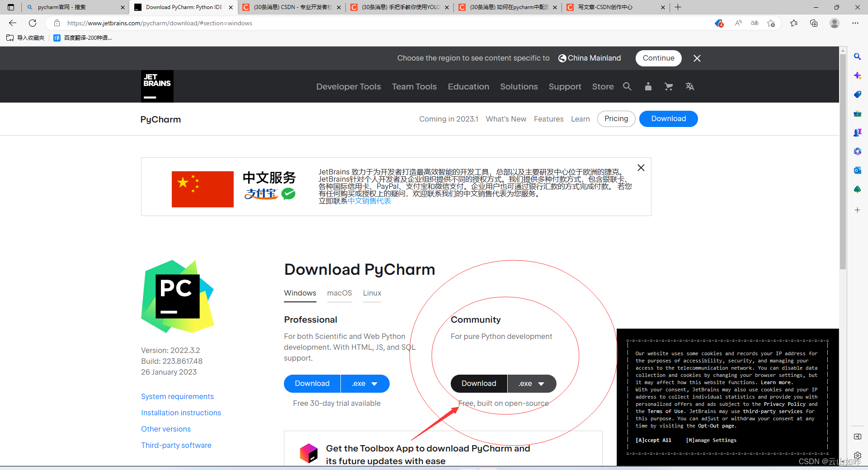Open the Edge sidebar search icon
The width and height of the screenshot is (868, 470).
click(x=857, y=56)
